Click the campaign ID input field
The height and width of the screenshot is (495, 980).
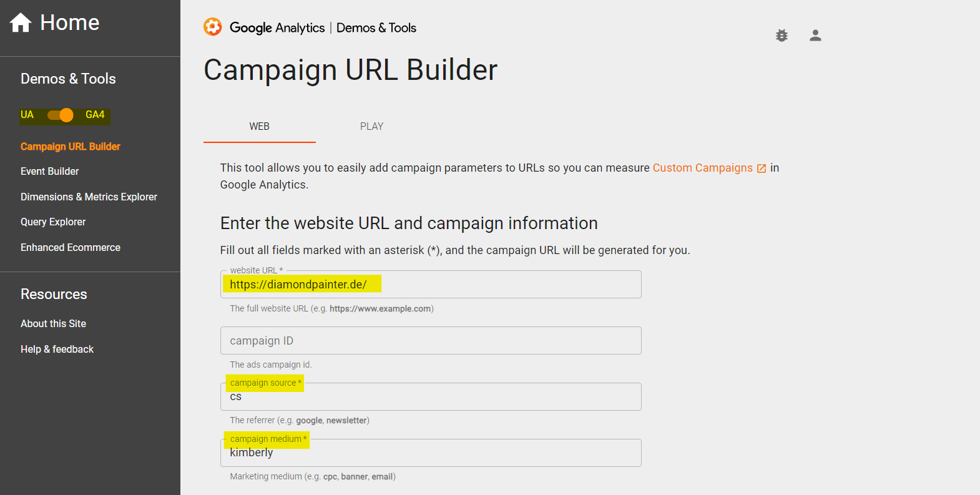[431, 341]
